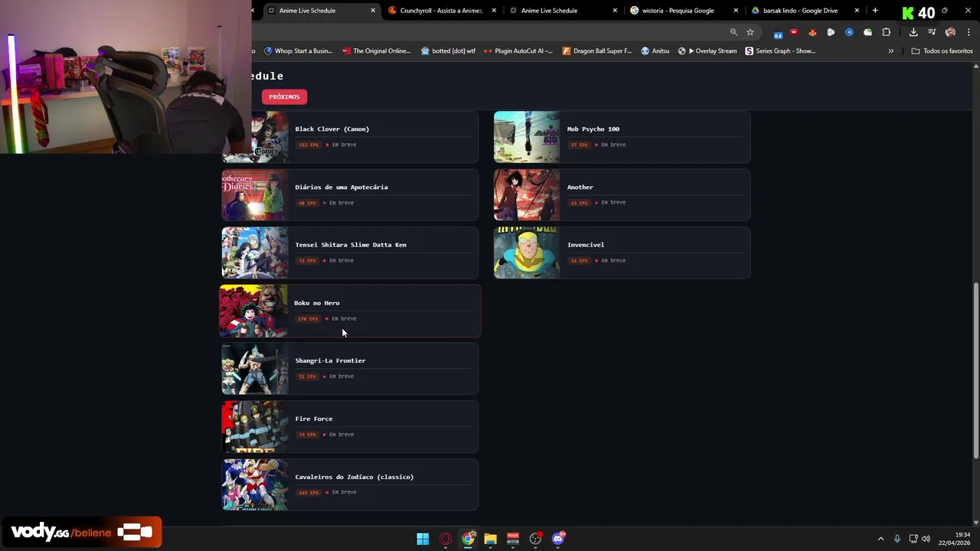Open the Anitsu bookmark
Screen dimensions: 980x551
click(655, 51)
